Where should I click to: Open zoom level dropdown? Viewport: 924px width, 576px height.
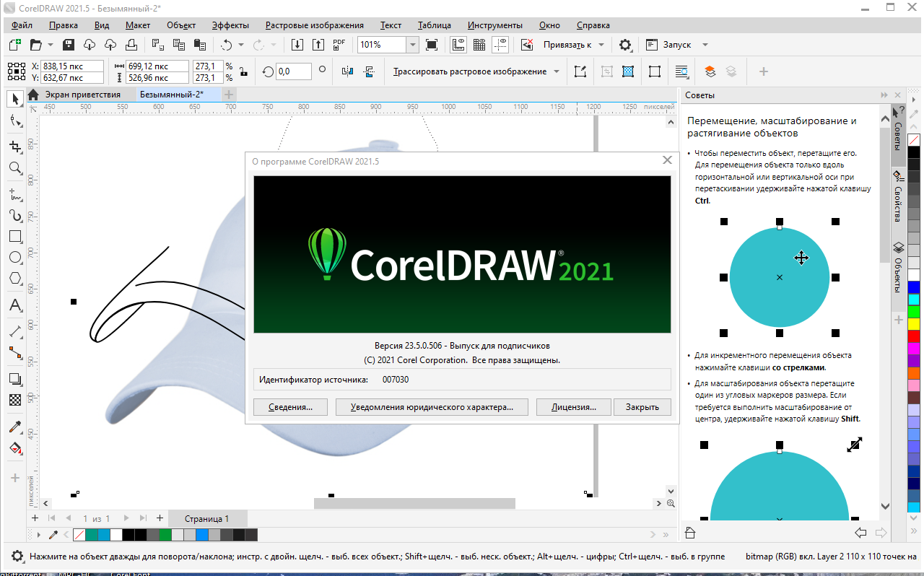[x=412, y=45]
